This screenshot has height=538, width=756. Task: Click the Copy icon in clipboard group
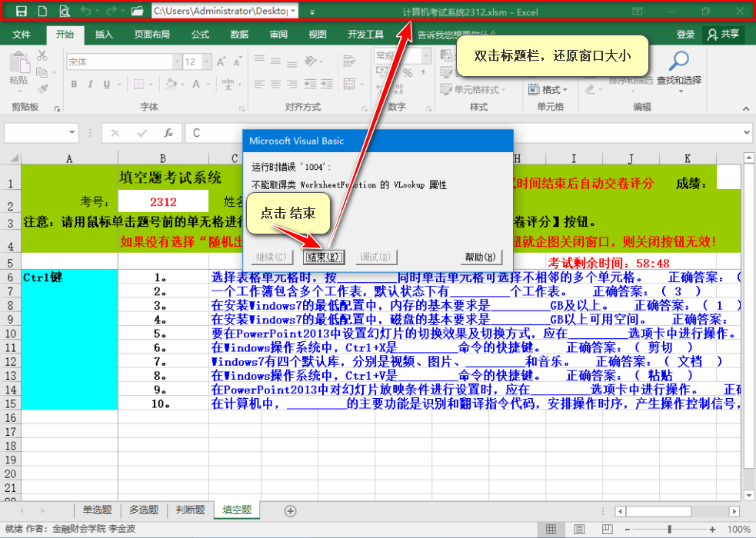(x=42, y=72)
